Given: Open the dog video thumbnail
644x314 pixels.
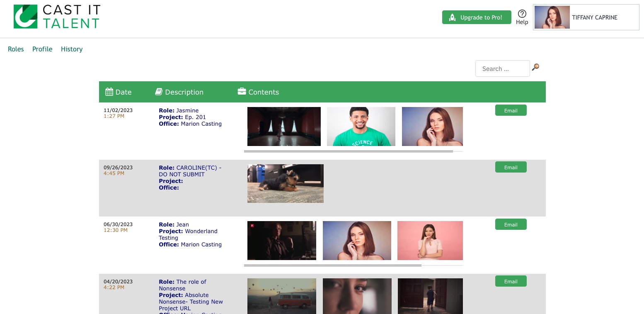Looking at the screenshot, I should tap(285, 183).
